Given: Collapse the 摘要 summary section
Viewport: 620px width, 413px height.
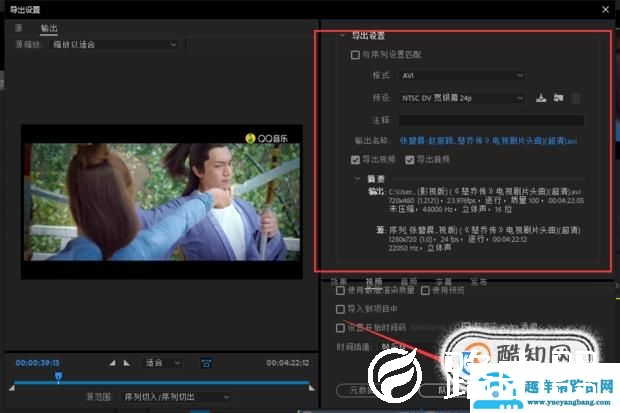Looking at the screenshot, I should 357,179.
